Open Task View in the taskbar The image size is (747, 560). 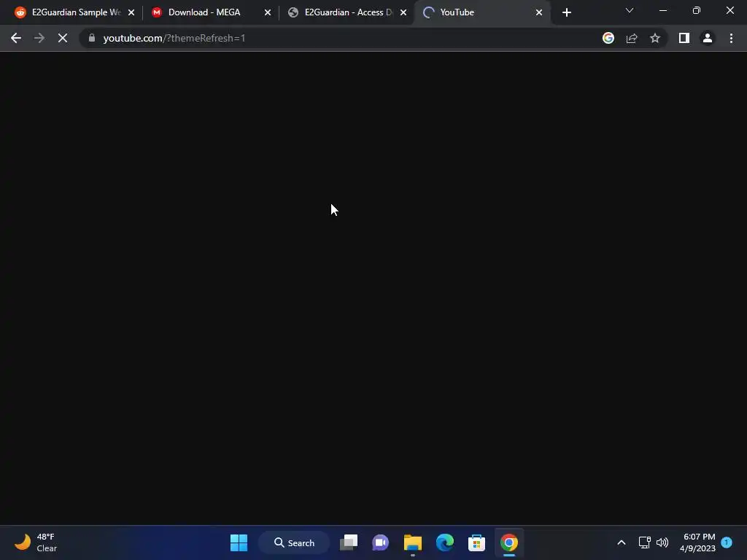click(x=349, y=542)
